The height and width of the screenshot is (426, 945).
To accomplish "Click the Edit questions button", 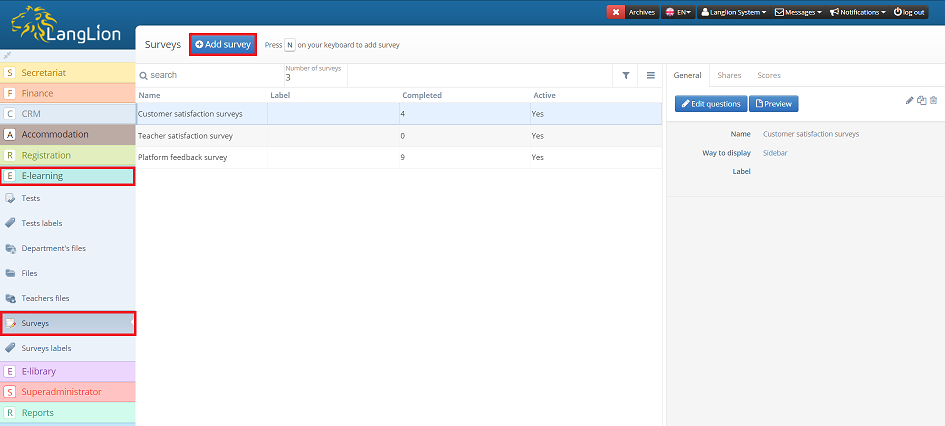I will pos(710,103).
